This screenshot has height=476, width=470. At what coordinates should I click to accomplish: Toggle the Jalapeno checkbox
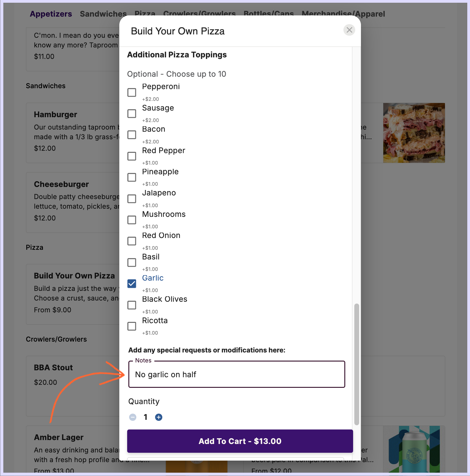[x=132, y=199]
